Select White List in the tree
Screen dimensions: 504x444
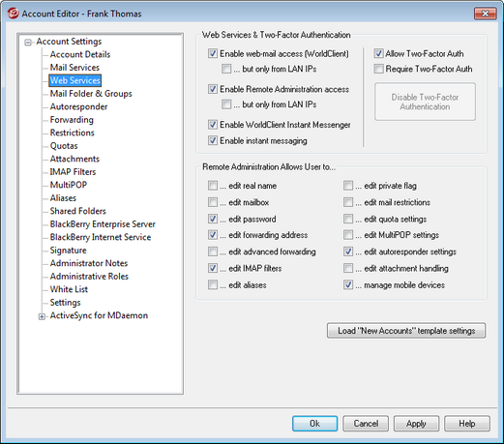(x=69, y=289)
